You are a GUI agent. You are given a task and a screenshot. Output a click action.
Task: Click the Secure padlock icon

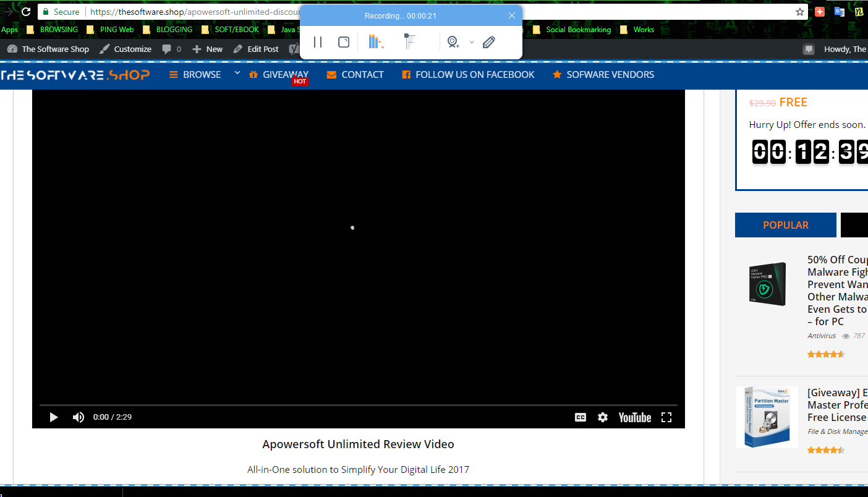click(45, 12)
